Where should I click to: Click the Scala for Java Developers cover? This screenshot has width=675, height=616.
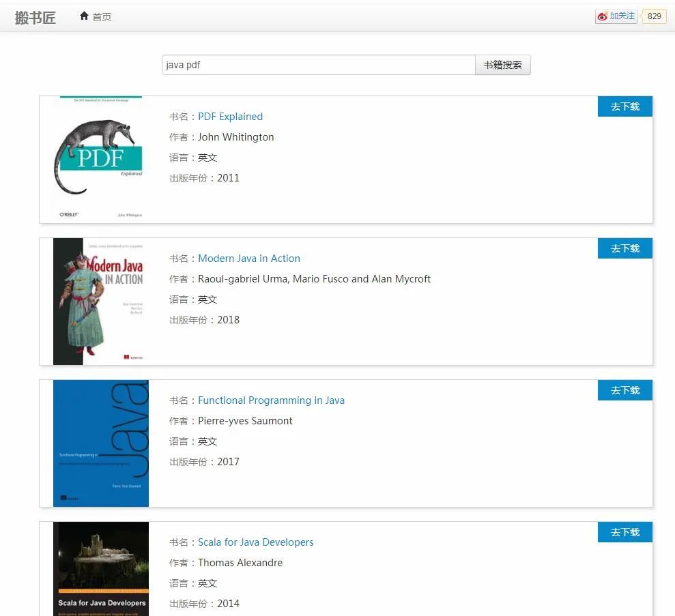tap(101, 569)
